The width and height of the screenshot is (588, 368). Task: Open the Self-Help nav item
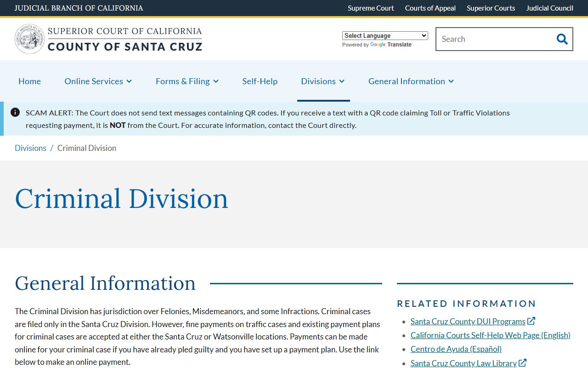click(260, 81)
